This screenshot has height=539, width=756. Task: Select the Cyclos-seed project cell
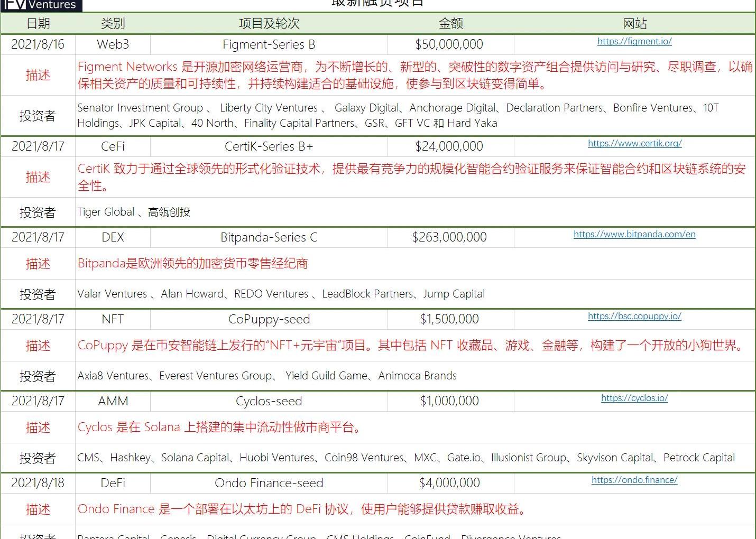pyautogui.click(x=269, y=401)
